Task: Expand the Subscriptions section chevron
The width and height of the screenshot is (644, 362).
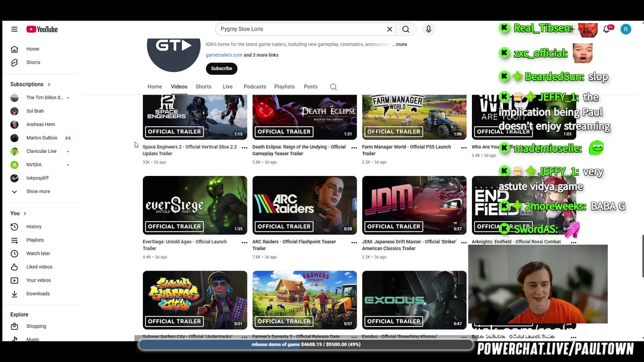Action: click(49, 84)
